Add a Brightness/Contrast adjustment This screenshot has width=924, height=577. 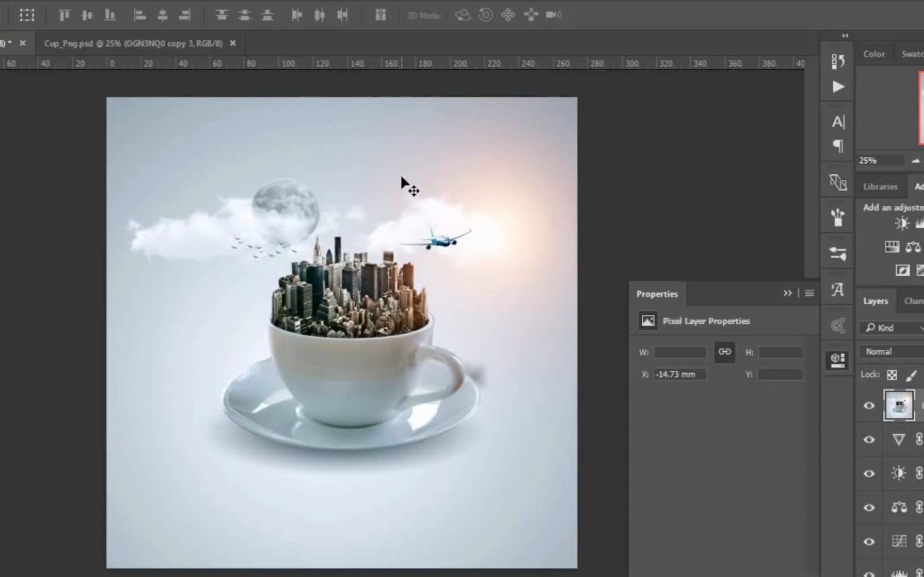[902, 224]
